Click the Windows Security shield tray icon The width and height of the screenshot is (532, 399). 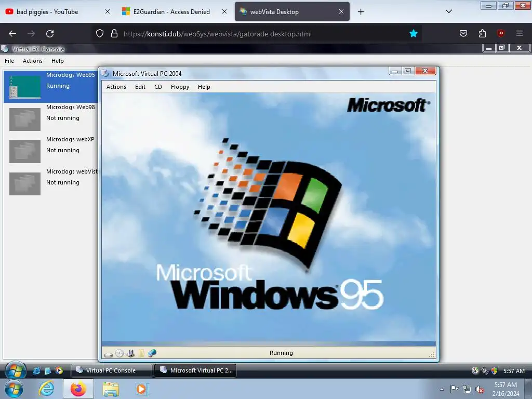tap(495, 371)
